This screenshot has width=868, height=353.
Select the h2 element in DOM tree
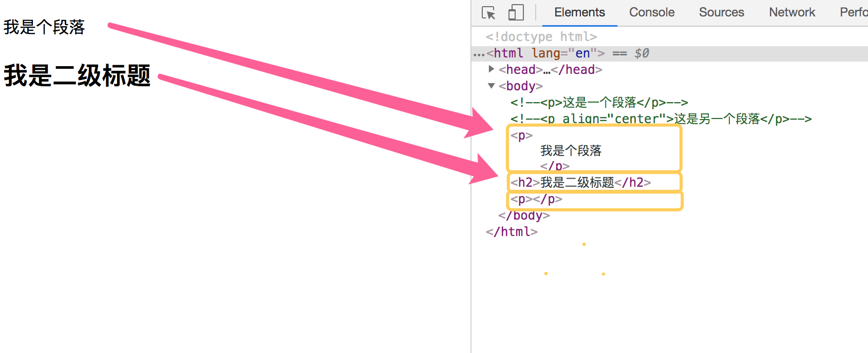tap(580, 182)
